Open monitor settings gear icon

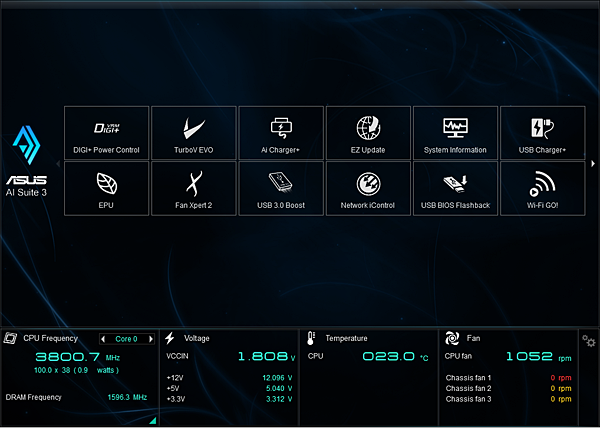(x=589, y=340)
